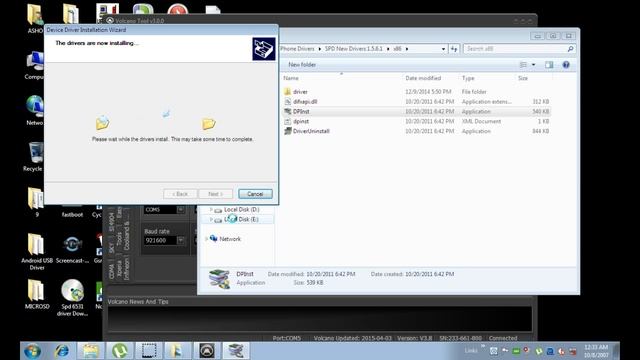Expand the Network tree node
The height and width of the screenshot is (360, 640).
[206, 239]
